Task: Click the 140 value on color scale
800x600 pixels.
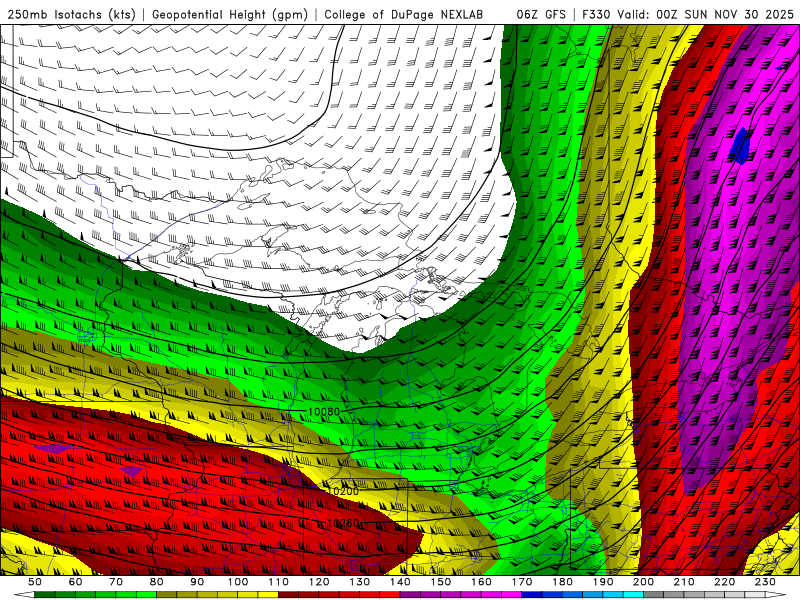Action: click(x=400, y=582)
